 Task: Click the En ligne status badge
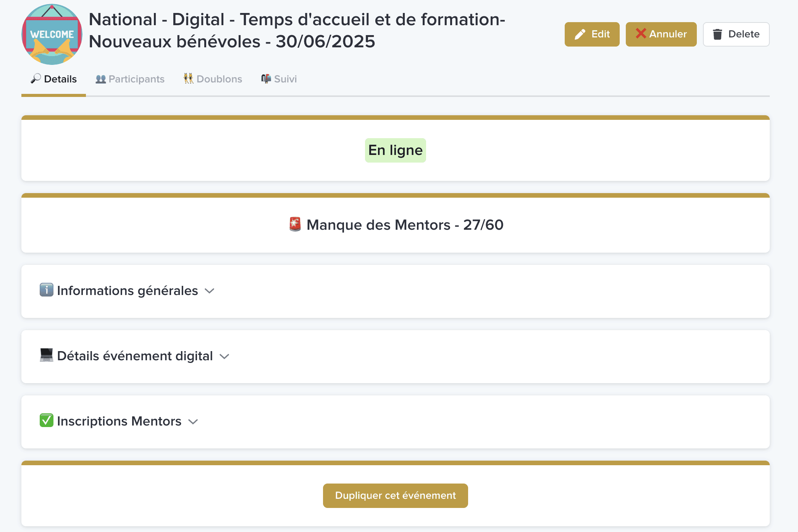pos(396,150)
